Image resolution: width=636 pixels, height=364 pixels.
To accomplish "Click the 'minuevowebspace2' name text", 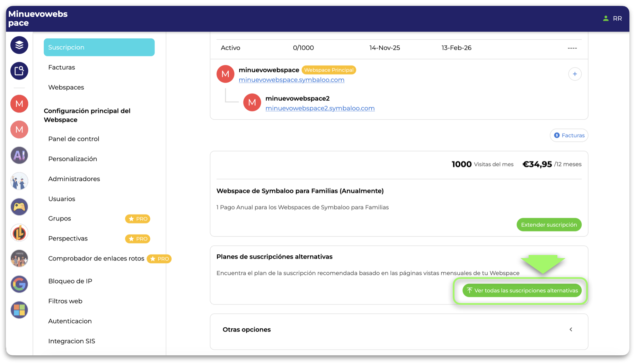I will (298, 99).
